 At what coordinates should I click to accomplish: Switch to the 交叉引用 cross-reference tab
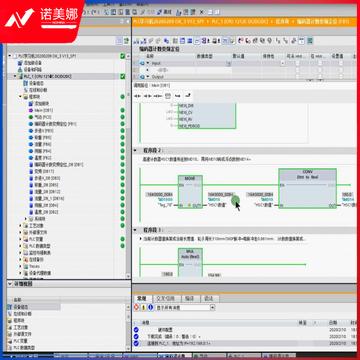tap(167, 299)
